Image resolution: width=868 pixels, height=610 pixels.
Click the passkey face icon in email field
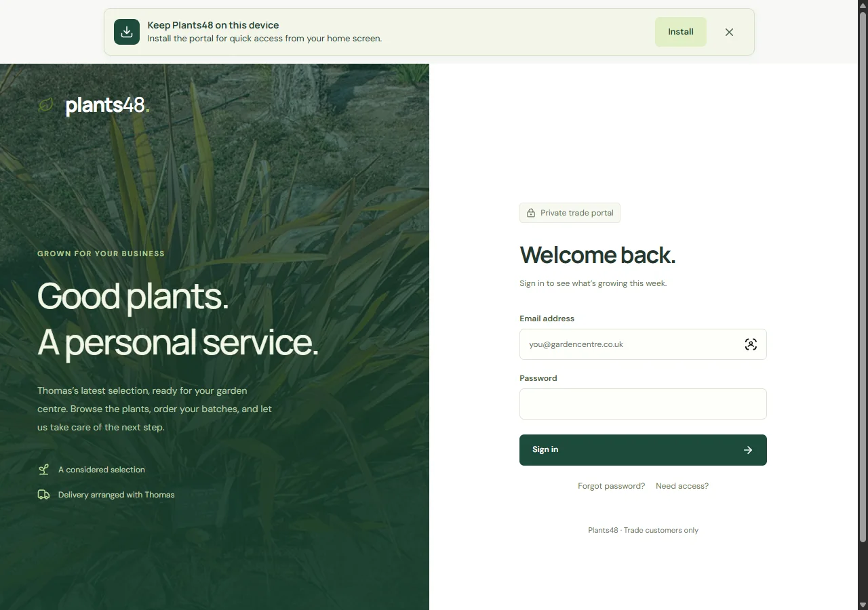coord(751,344)
